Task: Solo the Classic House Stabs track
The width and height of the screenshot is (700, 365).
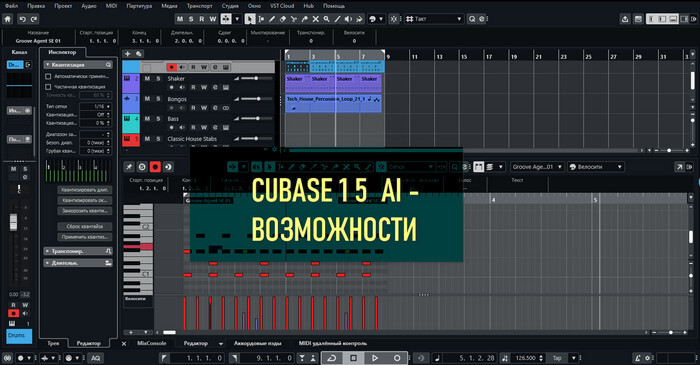Action: [x=158, y=139]
